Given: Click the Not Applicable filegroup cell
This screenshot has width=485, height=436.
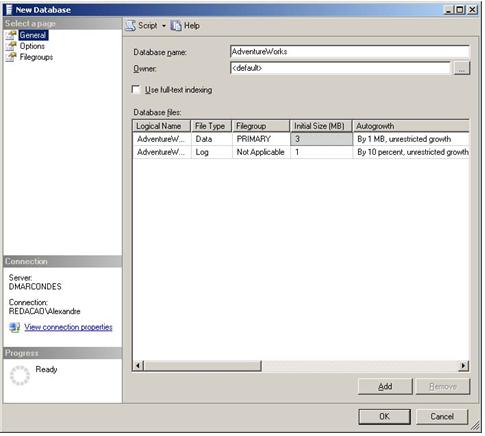Looking at the screenshot, I should pyautogui.click(x=261, y=152).
